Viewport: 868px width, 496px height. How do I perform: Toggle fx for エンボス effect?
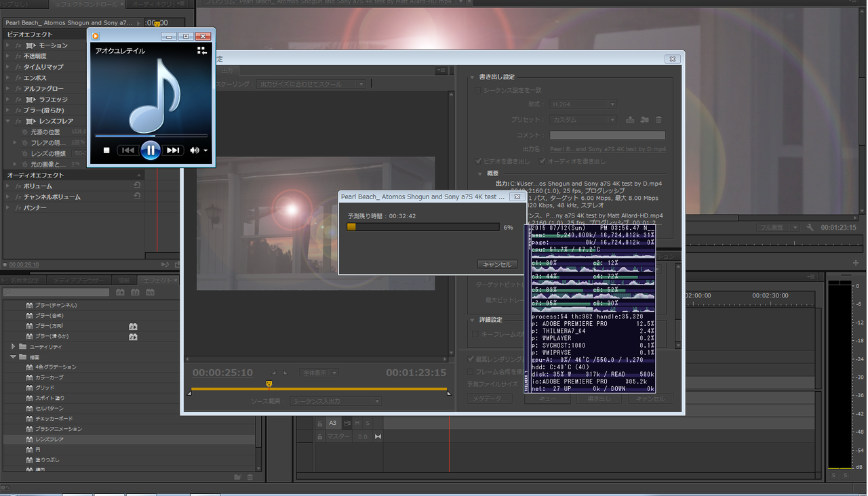click(x=18, y=78)
